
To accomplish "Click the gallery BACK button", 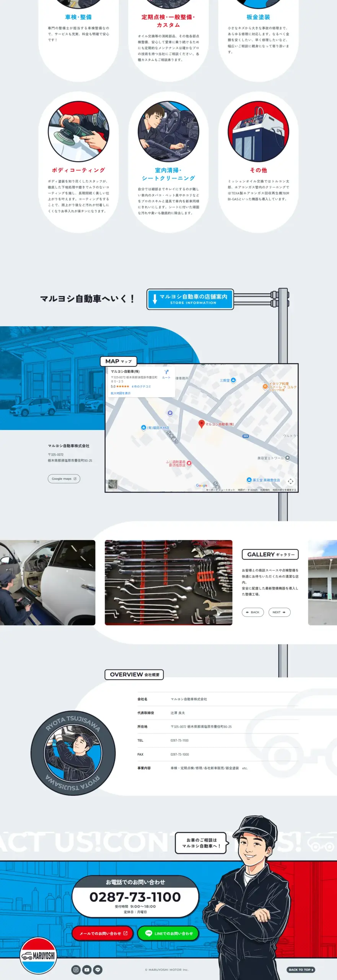I will coord(252,612).
